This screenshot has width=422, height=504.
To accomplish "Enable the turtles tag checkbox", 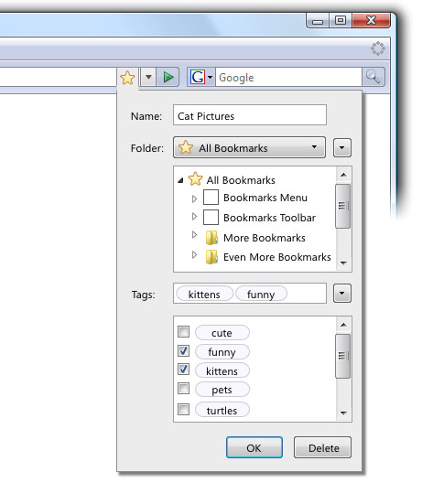I will [x=183, y=410].
